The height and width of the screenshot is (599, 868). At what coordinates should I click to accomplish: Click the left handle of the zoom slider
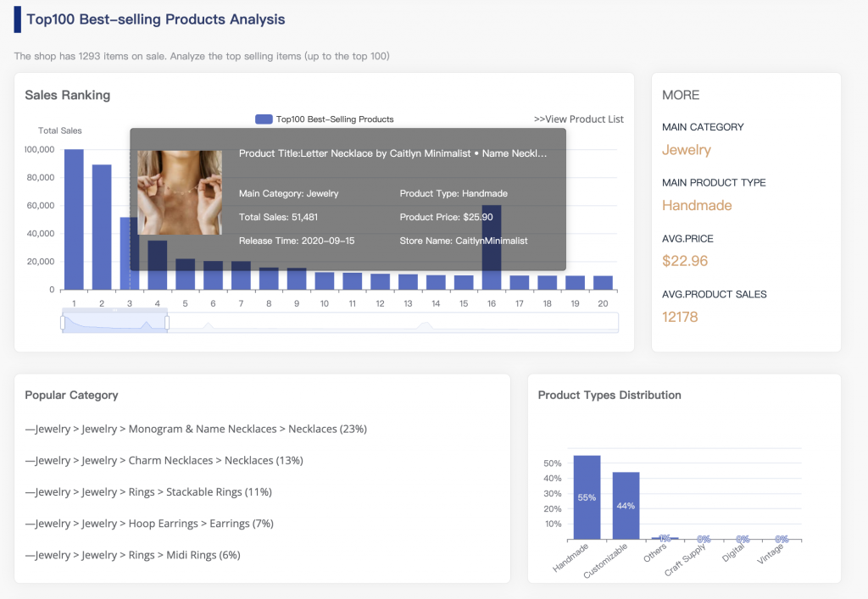point(63,322)
